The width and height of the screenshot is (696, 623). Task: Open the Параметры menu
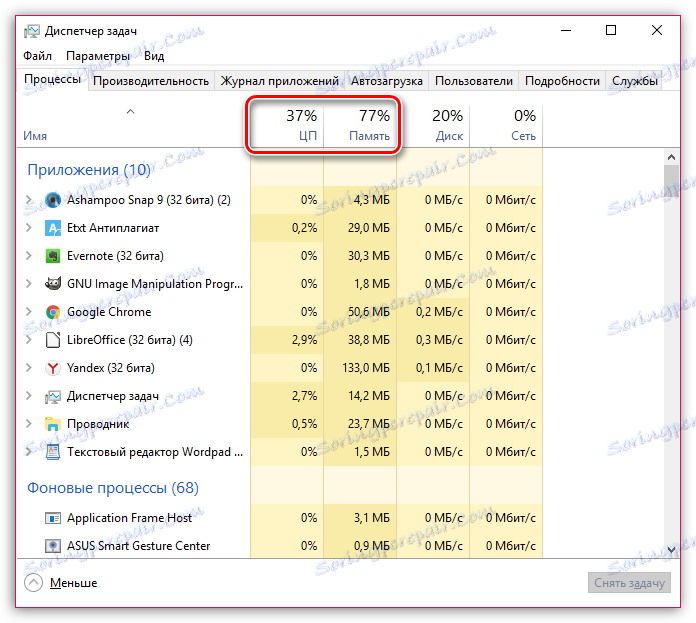(98, 56)
